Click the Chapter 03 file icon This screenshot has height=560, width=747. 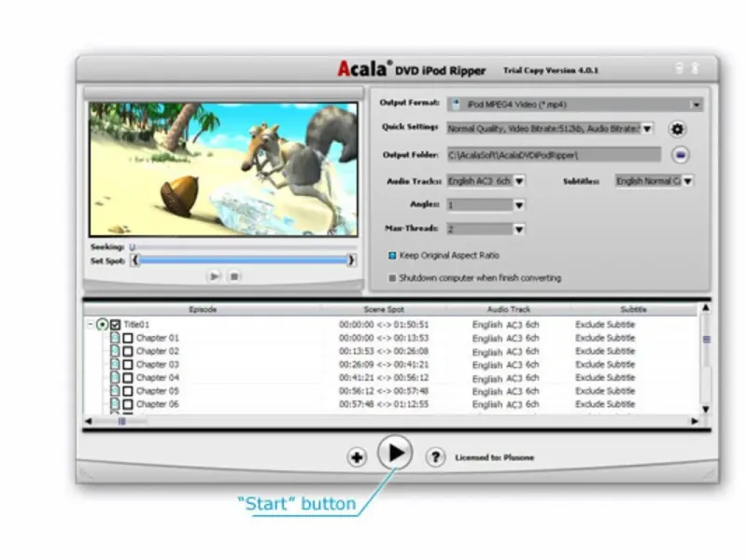[115, 364]
